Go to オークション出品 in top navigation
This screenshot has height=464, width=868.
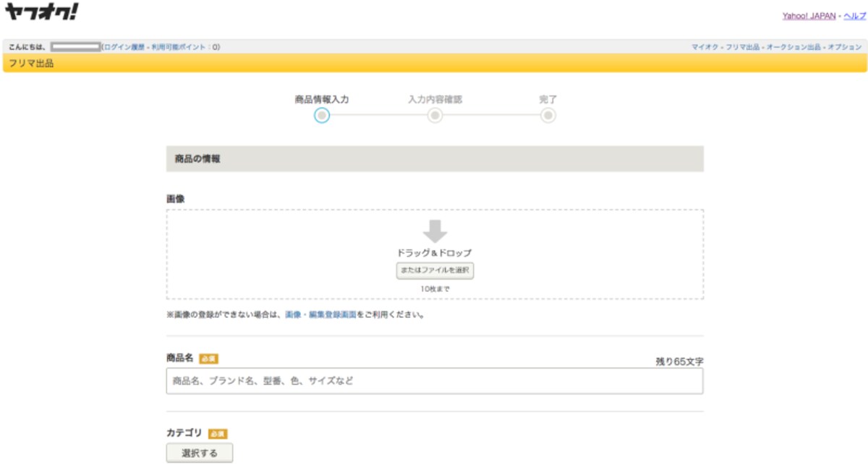pos(793,47)
